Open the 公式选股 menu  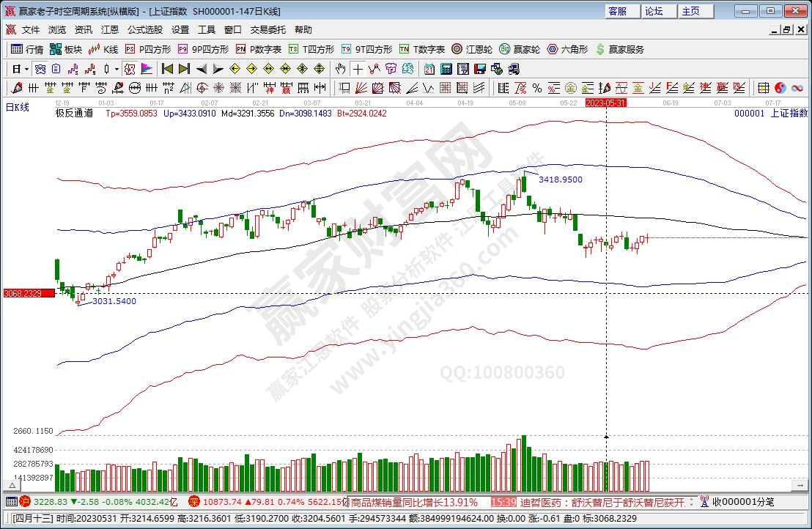[145, 30]
